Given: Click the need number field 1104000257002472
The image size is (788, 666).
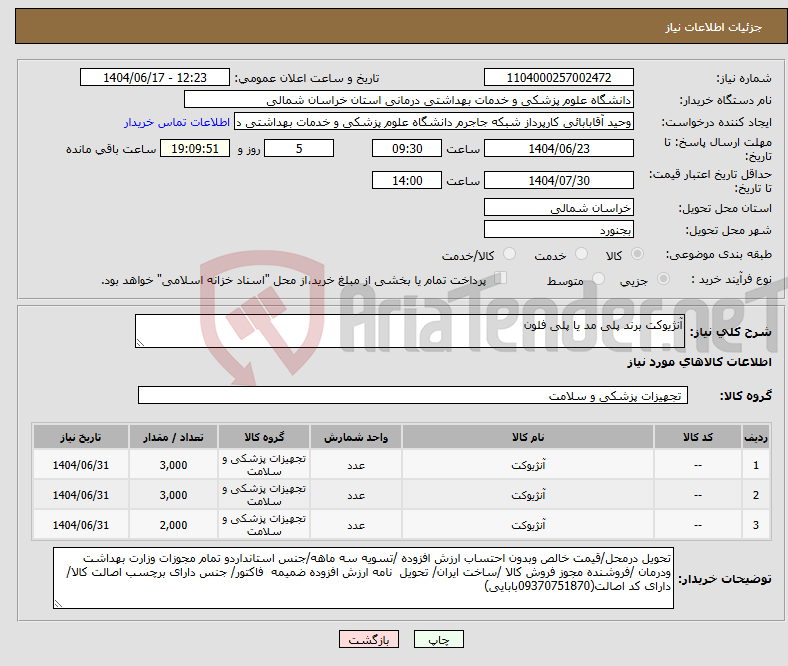Looking at the screenshot, I should pyautogui.click(x=558, y=77).
